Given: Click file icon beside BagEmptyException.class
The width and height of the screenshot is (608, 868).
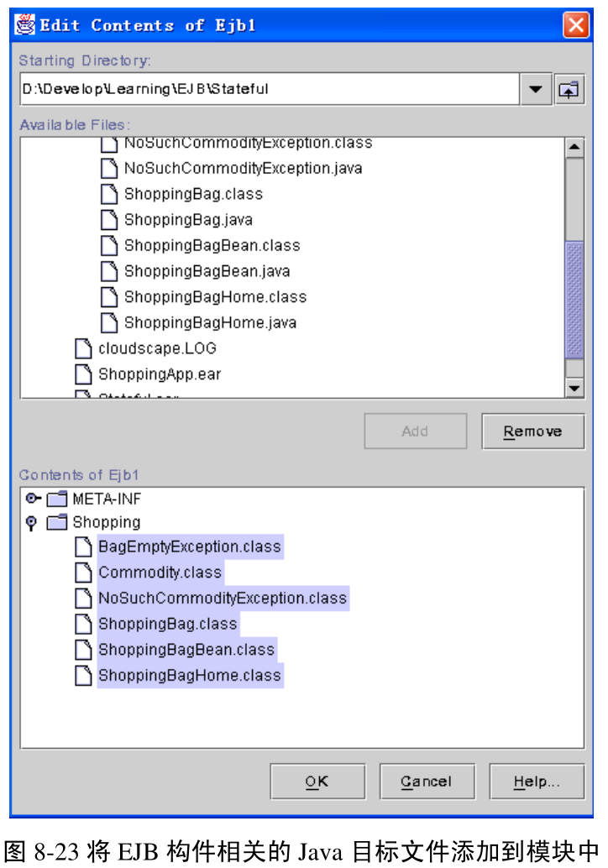Looking at the screenshot, I should coord(83,547).
